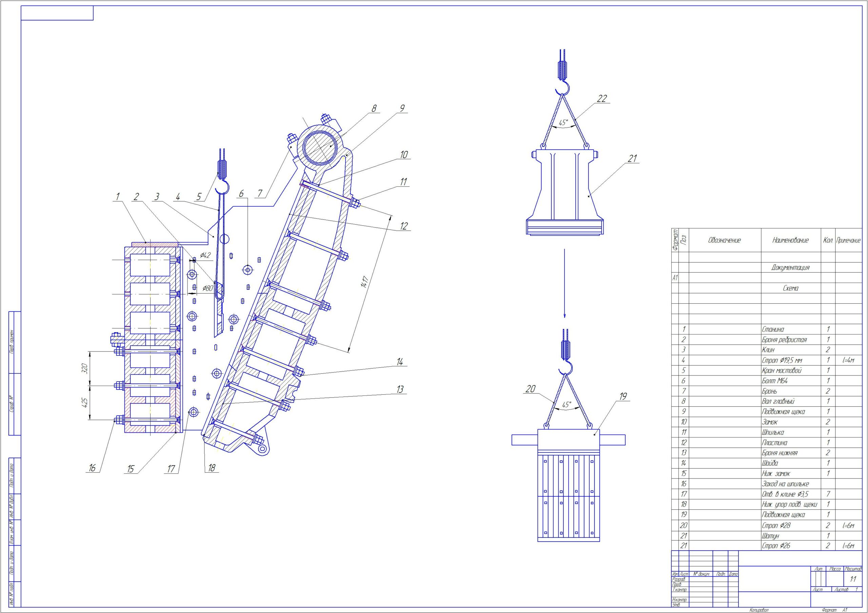Screen dimensions: 868x613
Task: Select the 'Разраб.' label in title block
Action: (x=679, y=579)
